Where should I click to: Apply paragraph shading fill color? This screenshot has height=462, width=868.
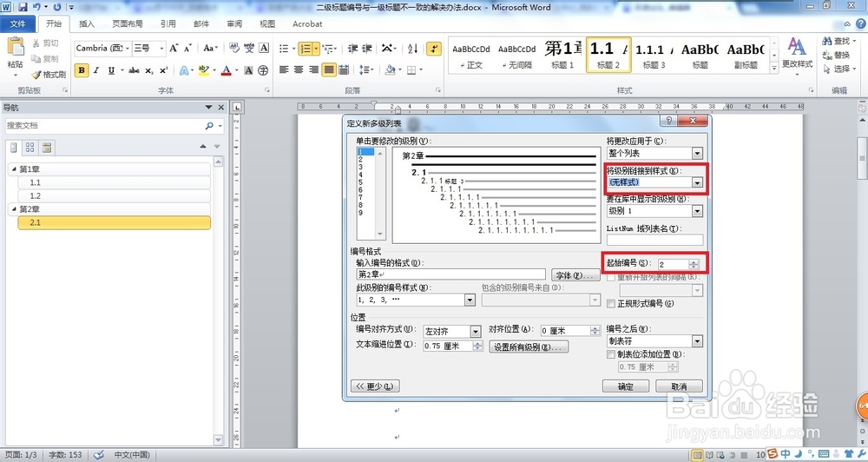tap(390, 69)
